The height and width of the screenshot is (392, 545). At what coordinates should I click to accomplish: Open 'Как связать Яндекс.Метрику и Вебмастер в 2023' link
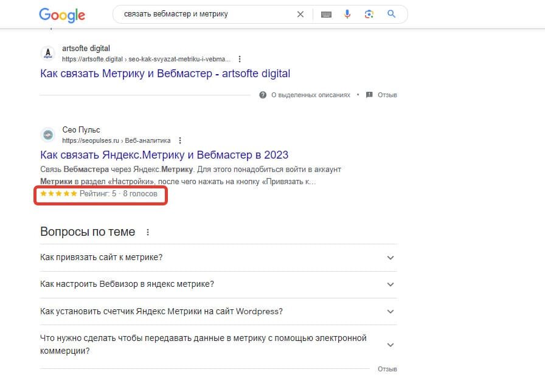point(164,155)
